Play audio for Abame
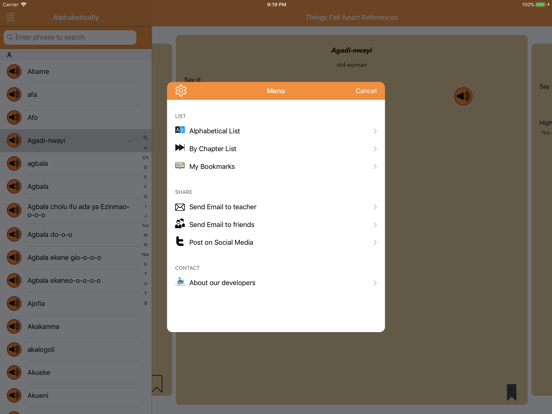Screen dimensions: 552x414 (14, 71)
